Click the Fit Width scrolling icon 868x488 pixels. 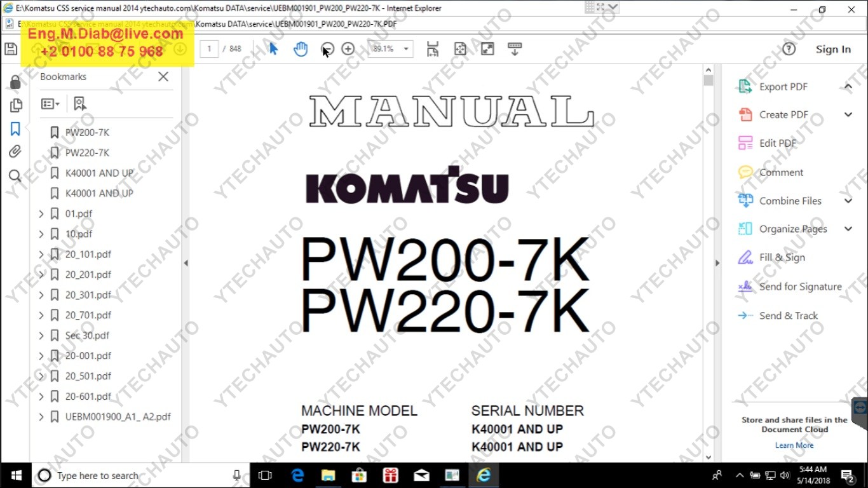[433, 49]
